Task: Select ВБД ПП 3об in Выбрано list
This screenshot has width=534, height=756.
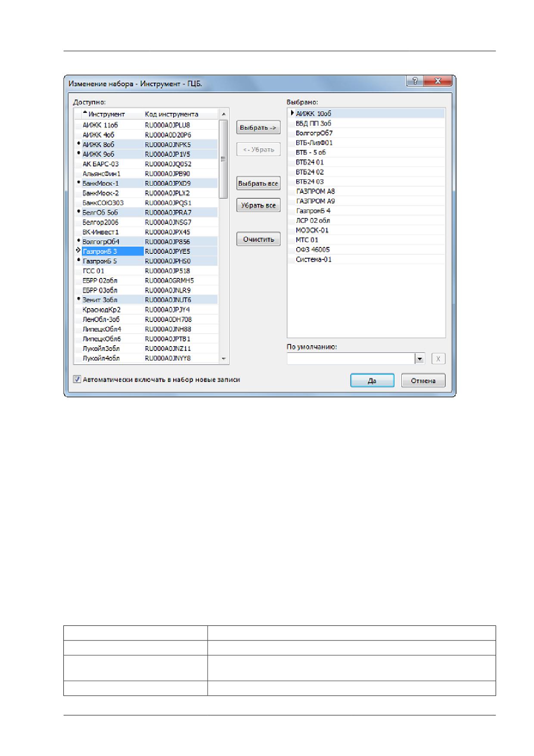Action: (366, 123)
